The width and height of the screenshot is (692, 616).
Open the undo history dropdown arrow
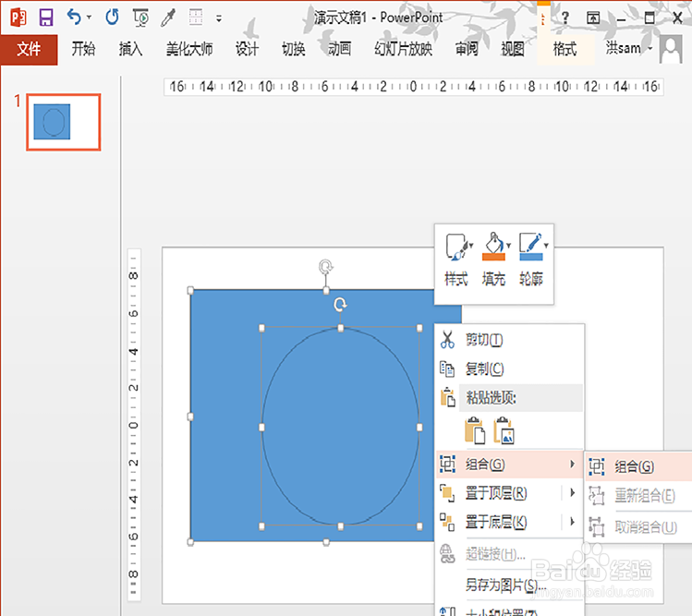click(x=89, y=18)
